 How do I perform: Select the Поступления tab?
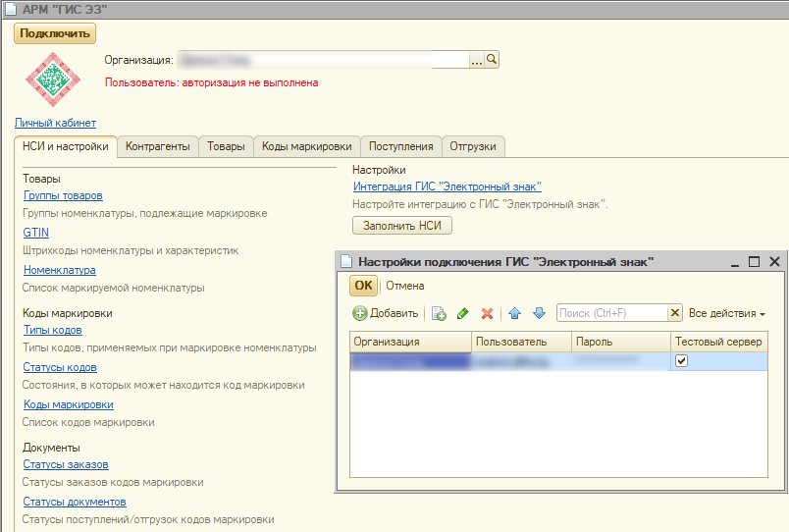(x=400, y=146)
